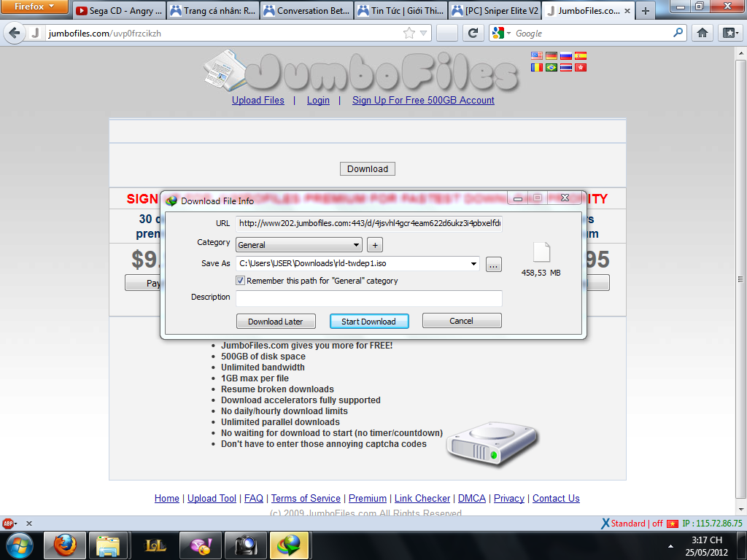Open Sign Up For Free 500GB Account link
The width and height of the screenshot is (747, 560).
[423, 101]
